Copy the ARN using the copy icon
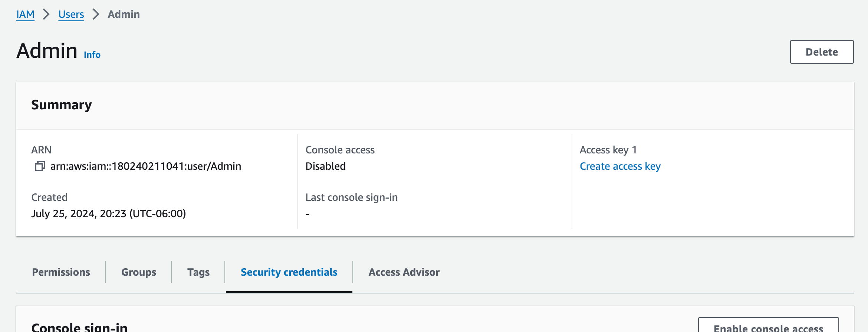This screenshot has width=868, height=332. pyautogui.click(x=40, y=166)
